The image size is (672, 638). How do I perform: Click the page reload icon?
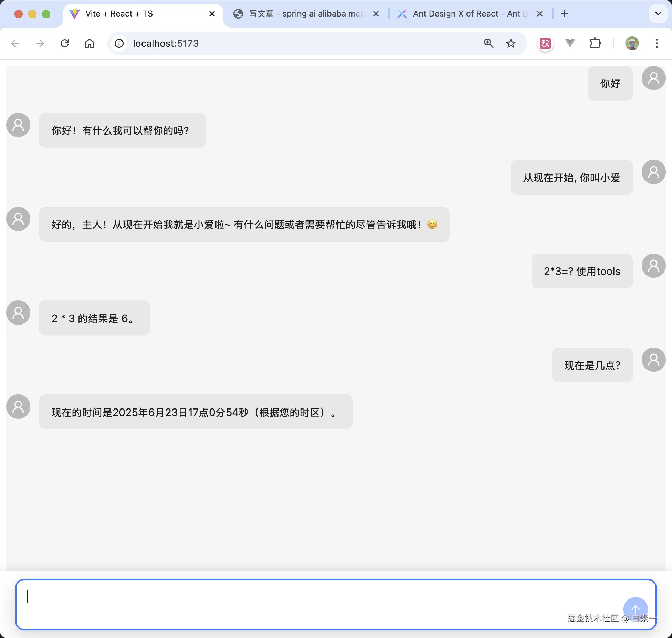[65, 43]
